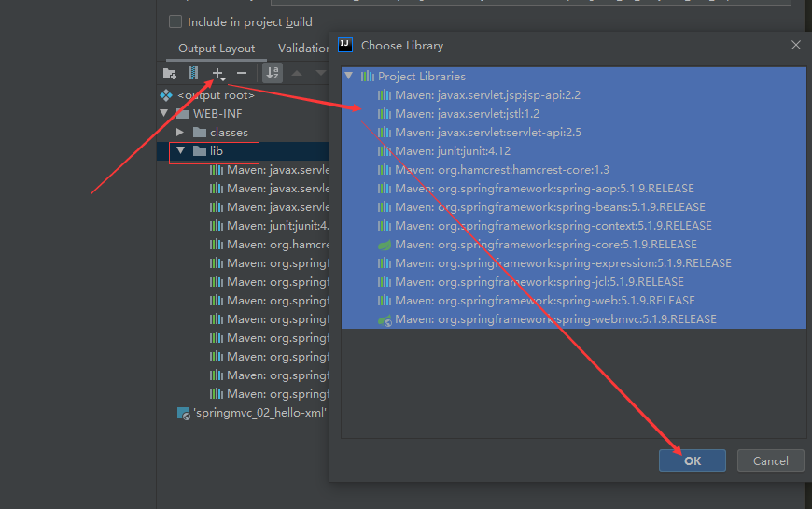
Task: Click library icon beside spring-beans:5.1.9.RELEASE
Action: (x=385, y=206)
